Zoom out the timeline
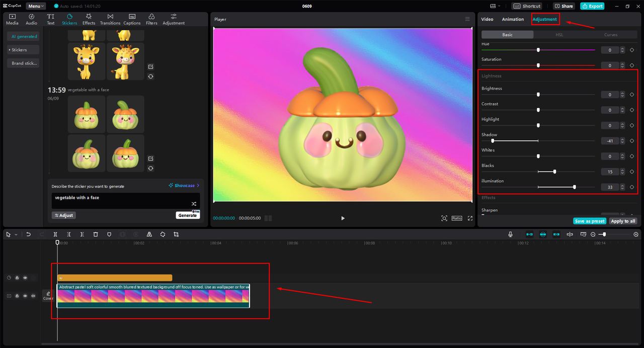The width and height of the screenshot is (644, 348). point(593,234)
